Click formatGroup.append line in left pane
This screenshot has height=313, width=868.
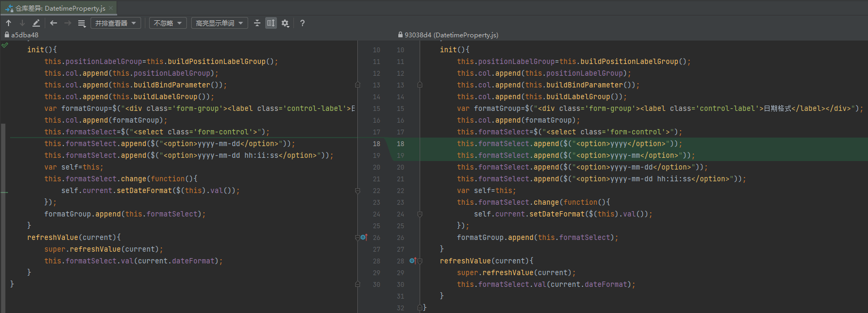tap(125, 214)
